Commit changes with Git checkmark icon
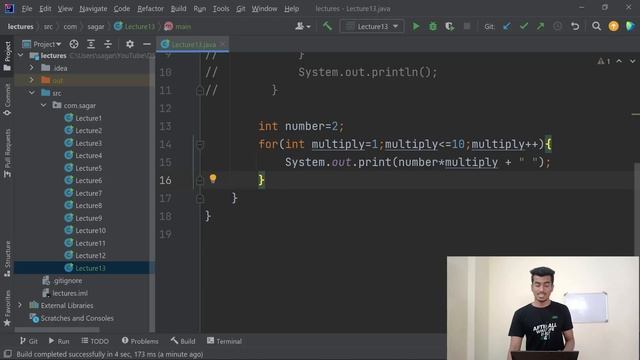This screenshot has height=360, width=640. 524,27
